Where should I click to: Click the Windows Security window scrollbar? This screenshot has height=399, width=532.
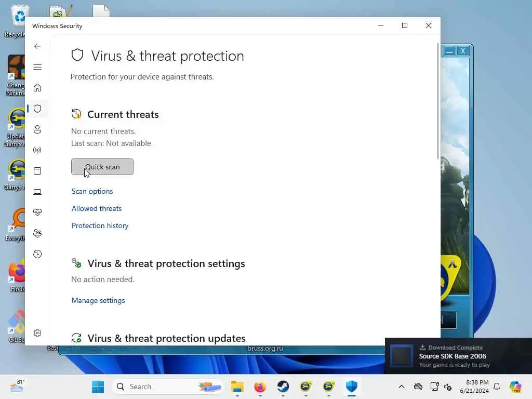click(438, 101)
